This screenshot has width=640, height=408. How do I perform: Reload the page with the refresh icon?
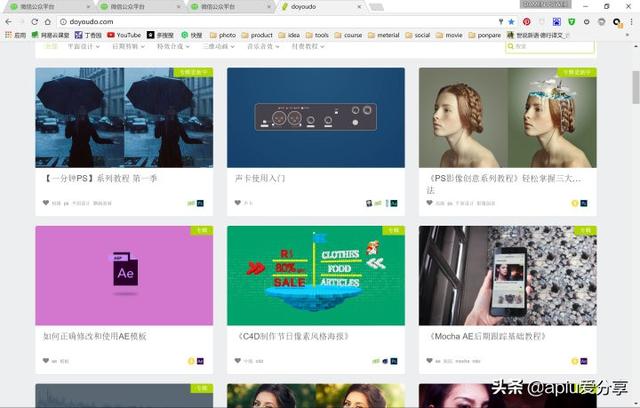[35, 22]
